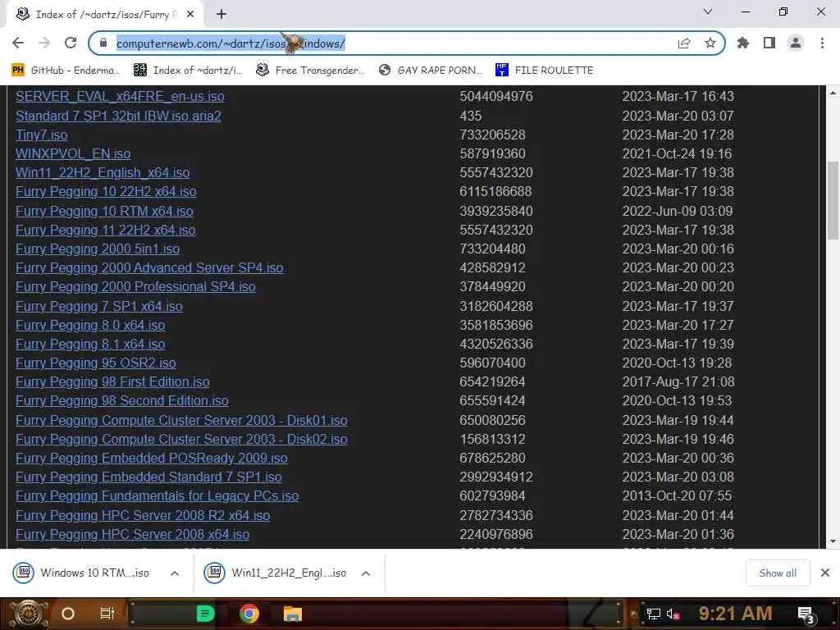
Task: Open the Fundamentals for Legacy PCs.iso link
Action: point(157,496)
